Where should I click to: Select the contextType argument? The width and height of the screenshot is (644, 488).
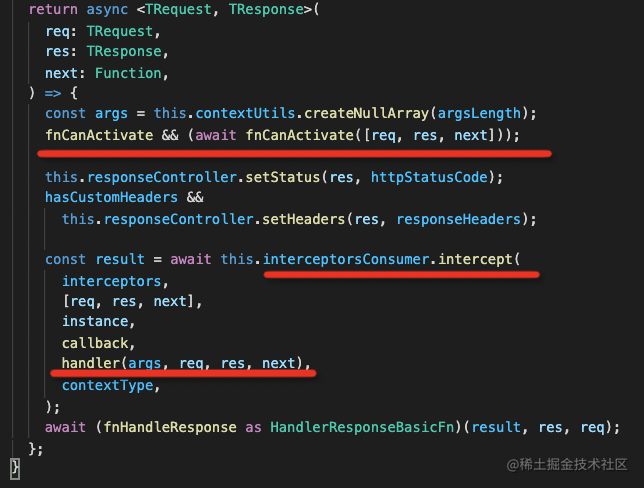(x=106, y=385)
